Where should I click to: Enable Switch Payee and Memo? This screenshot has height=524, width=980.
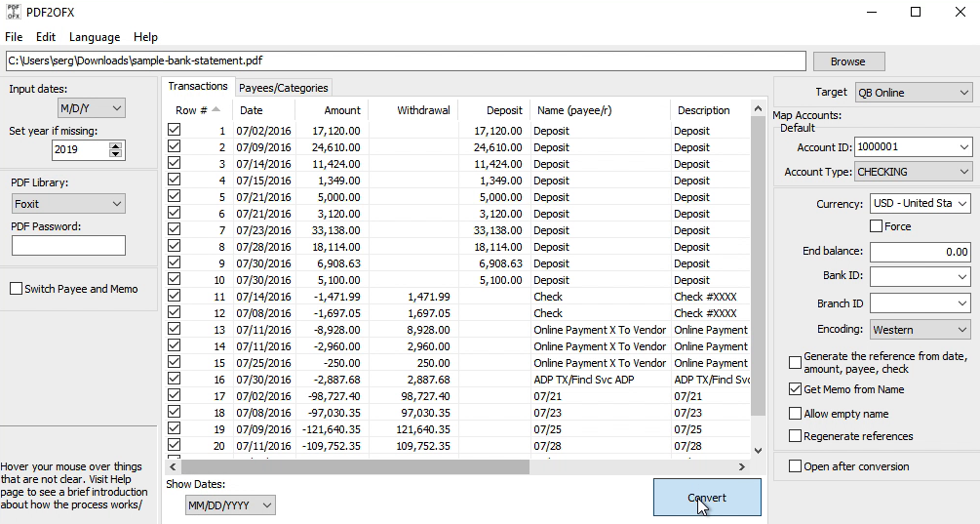pos(17,289)
